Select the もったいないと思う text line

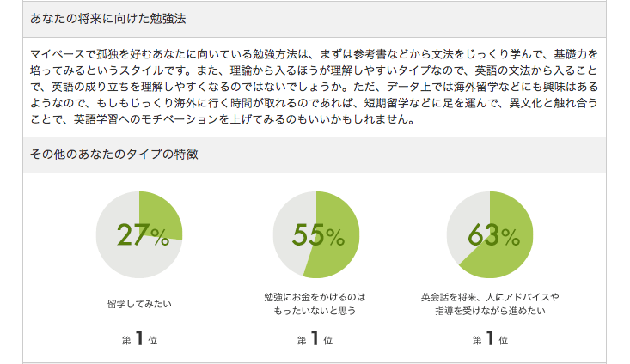(x=315, y=311)
